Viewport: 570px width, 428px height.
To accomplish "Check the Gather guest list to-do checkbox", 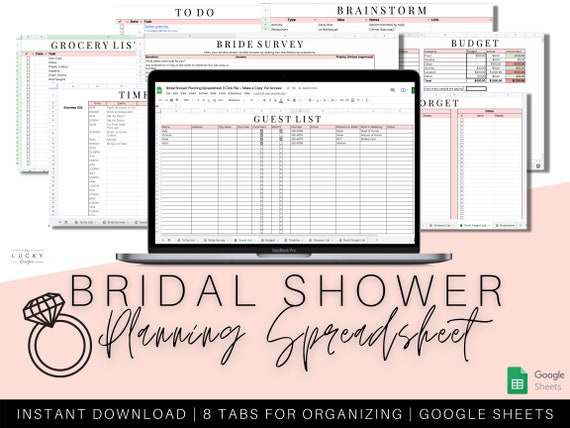I will tap(122, 27).
